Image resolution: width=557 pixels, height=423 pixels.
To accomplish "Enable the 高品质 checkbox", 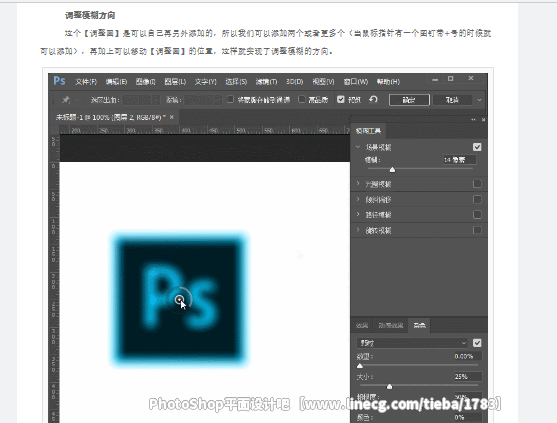I will (302, 99).
